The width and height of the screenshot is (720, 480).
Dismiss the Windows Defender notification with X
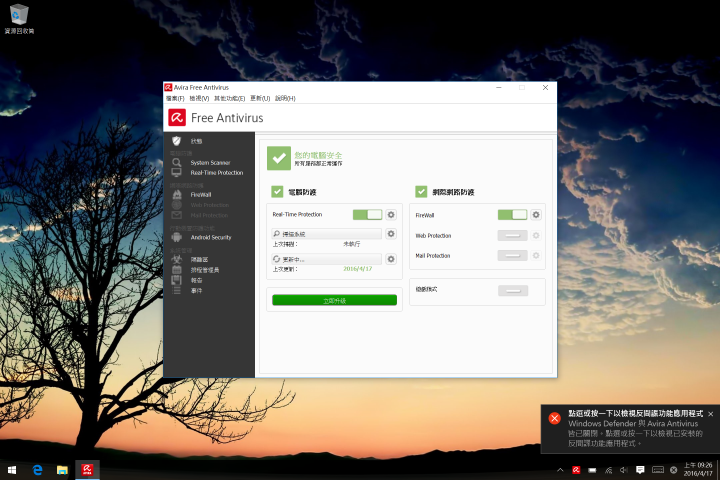711,414
